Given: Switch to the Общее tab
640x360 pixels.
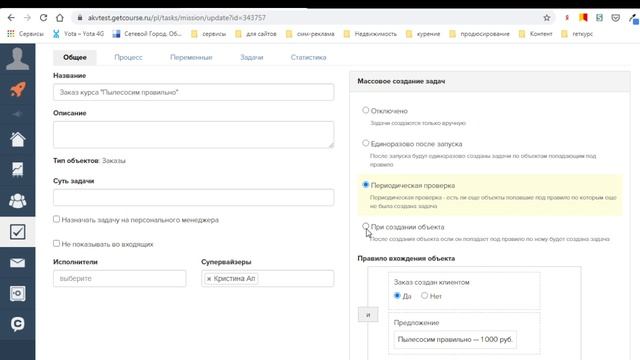Looking at the screenshot, I should (75, 57).
